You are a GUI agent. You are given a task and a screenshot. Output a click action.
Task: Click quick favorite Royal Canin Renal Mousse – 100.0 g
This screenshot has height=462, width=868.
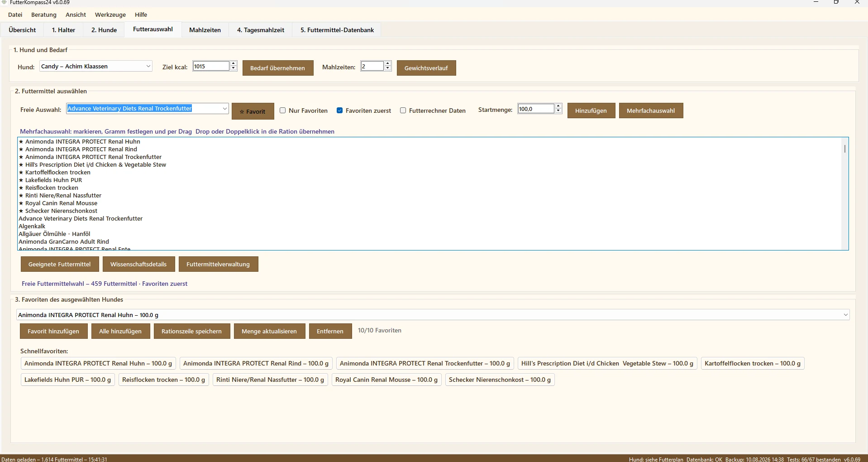pyautogui.click(x=386, y=380)
